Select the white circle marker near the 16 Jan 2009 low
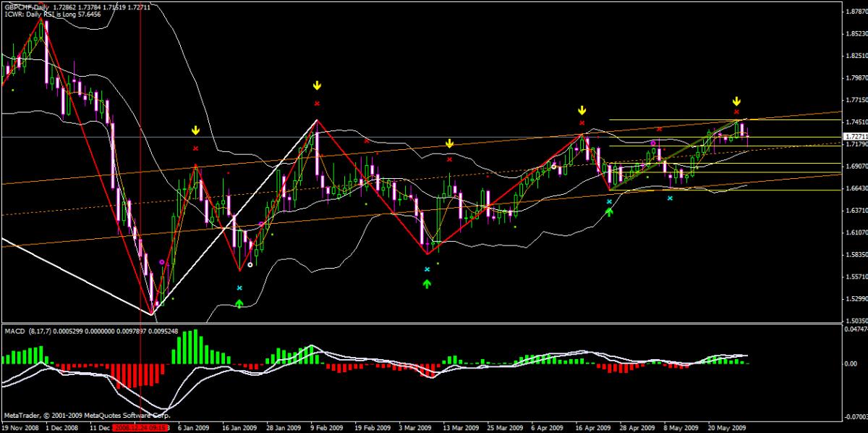Image resolution: width=868 pixels, height=433 pixels. 250,265
